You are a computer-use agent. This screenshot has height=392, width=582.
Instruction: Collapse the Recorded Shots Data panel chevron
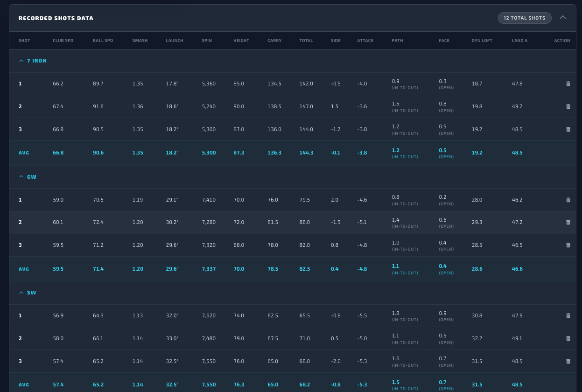pos(563,18)
